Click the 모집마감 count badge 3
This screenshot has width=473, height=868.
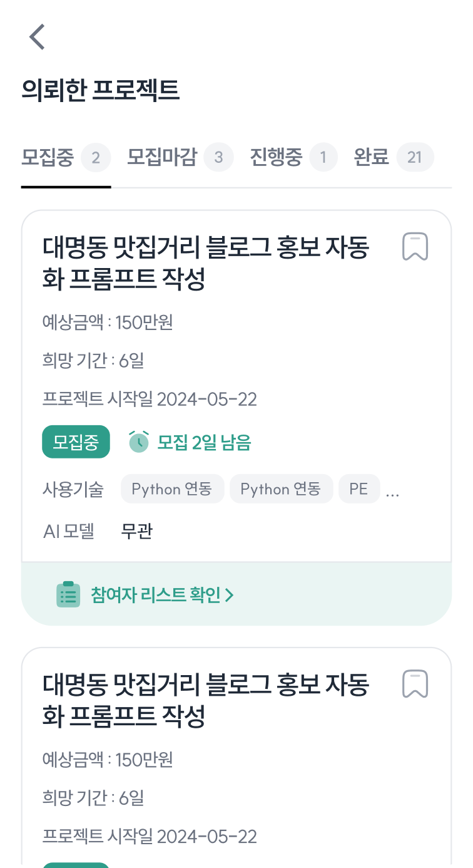pos(218,157)
